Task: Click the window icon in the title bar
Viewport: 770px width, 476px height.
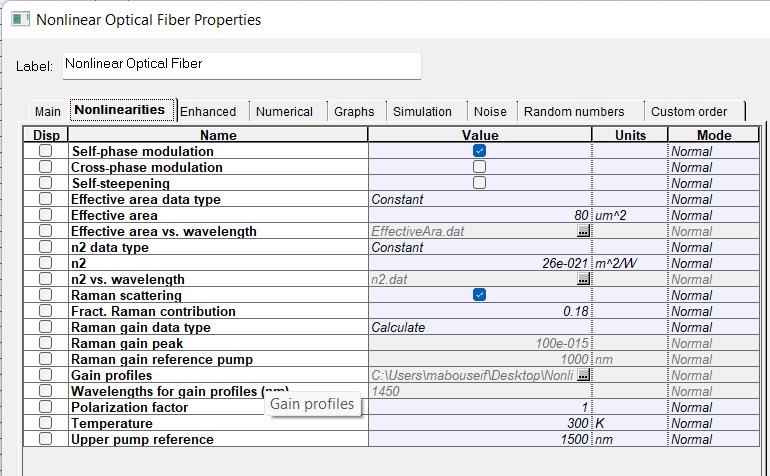Action: 21,19
